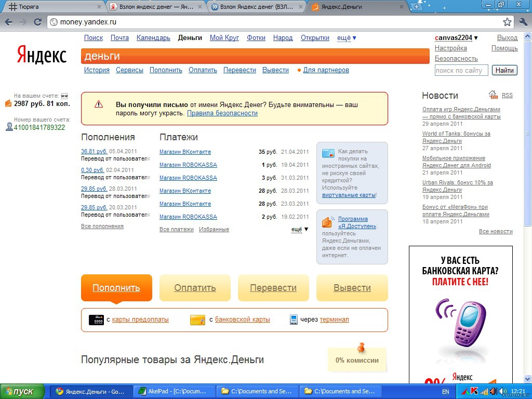Open the Сервисы menu item

click(129, 70)
